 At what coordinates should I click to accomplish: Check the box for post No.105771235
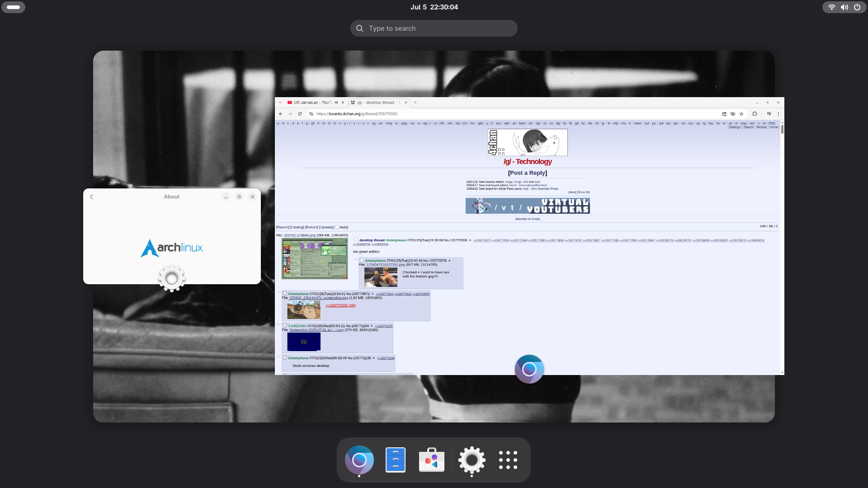(285, 357)
